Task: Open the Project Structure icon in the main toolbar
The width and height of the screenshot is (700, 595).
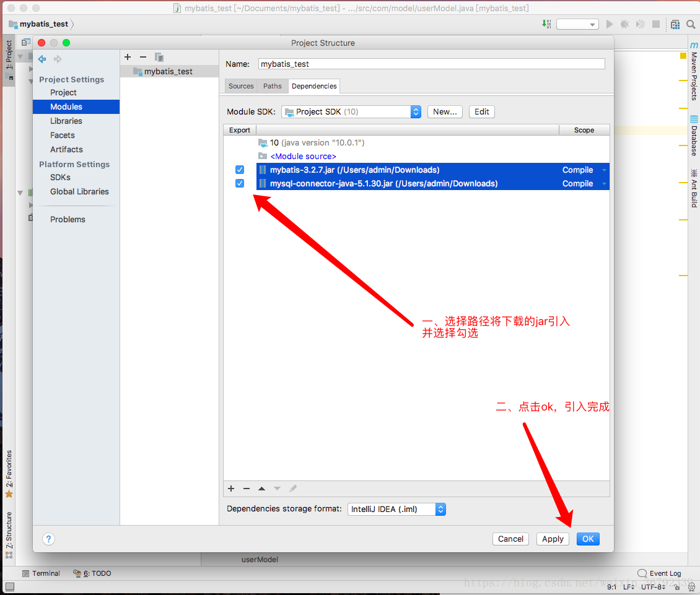Action: pyautogui.click(x=675, y=24)
